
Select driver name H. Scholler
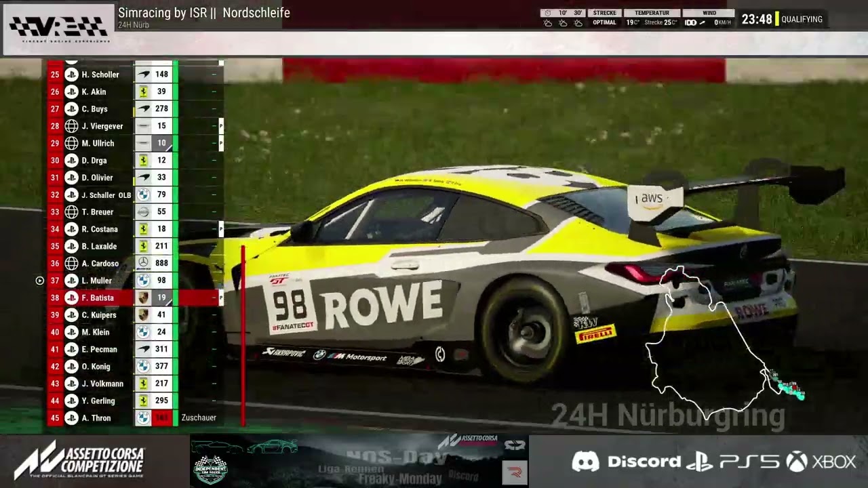100,75
